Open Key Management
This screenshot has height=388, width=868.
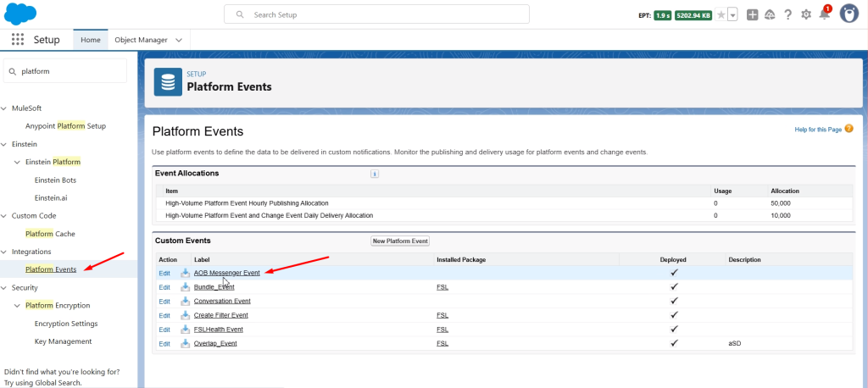(63, 341)
